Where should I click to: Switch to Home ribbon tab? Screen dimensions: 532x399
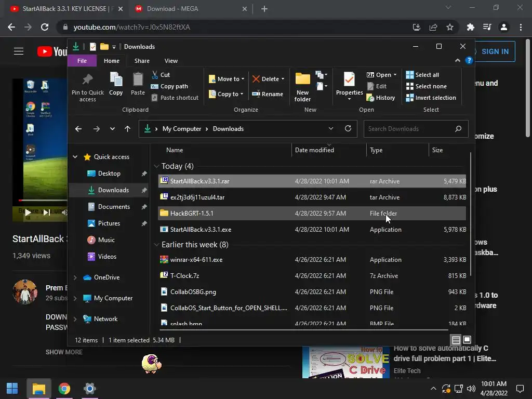[x=112, y=61]
